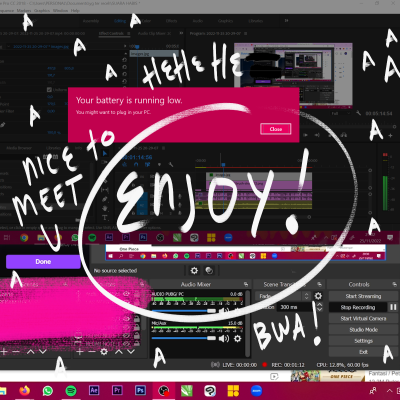This screenshot has width=400, height=400.
Task: Select Premiere Selection tool arrow
Action: 105,154
